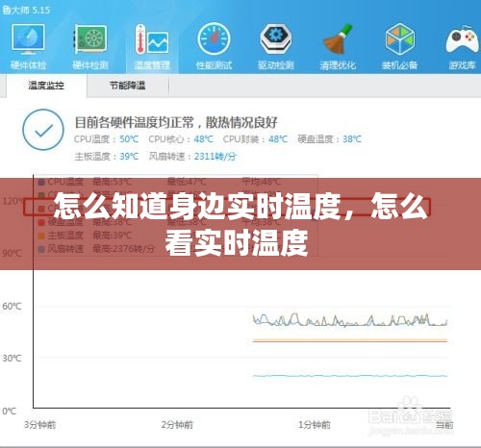Open the 硬件检测 hardware detection icon

click(x=90, y=39)
